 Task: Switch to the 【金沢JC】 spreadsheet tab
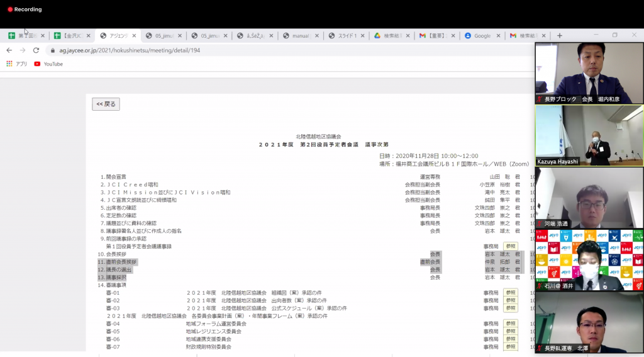tap(69, 36)
